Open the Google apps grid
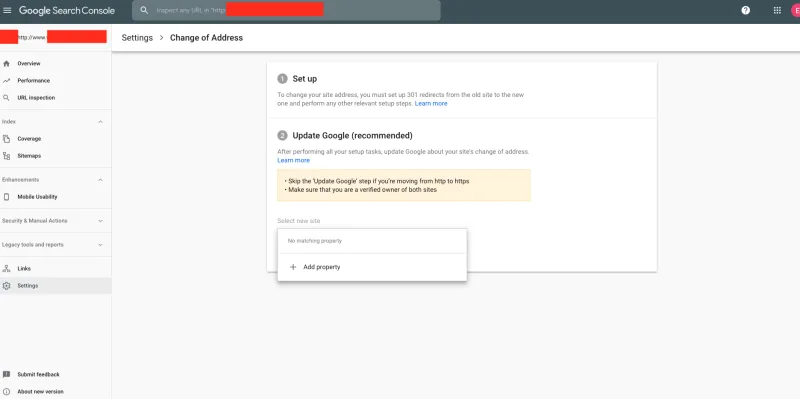800x399 pixels. 777,10
